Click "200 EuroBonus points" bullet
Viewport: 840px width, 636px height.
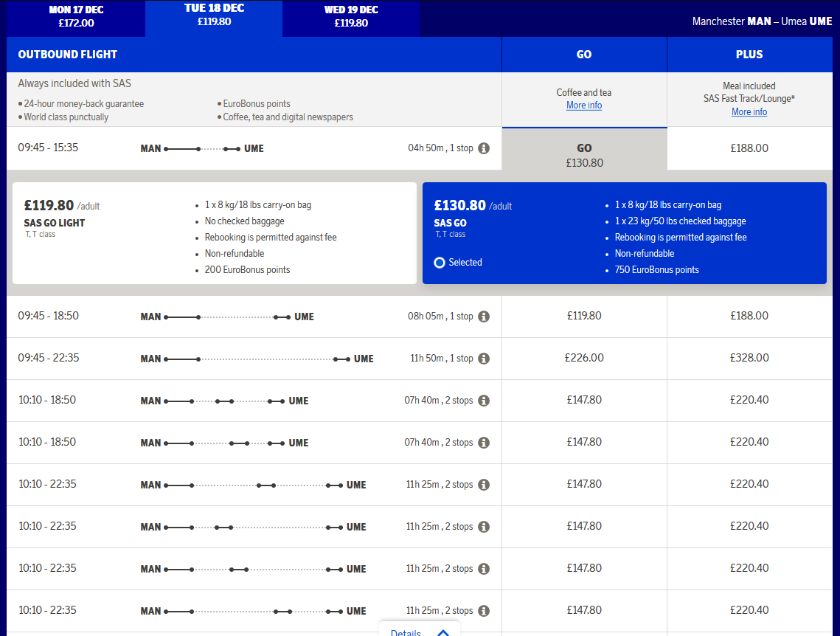(x=247, y=270)
